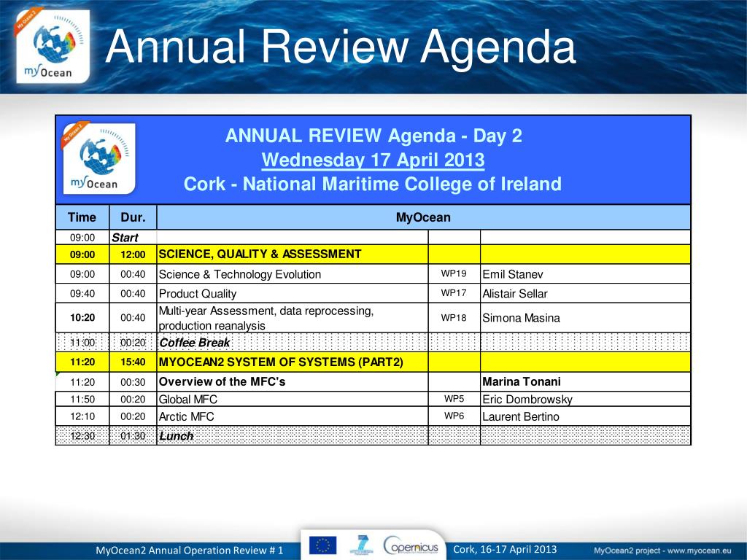Select Simona Masina name
This screenshot has width=747, height=560.
(x=521, y=318)
